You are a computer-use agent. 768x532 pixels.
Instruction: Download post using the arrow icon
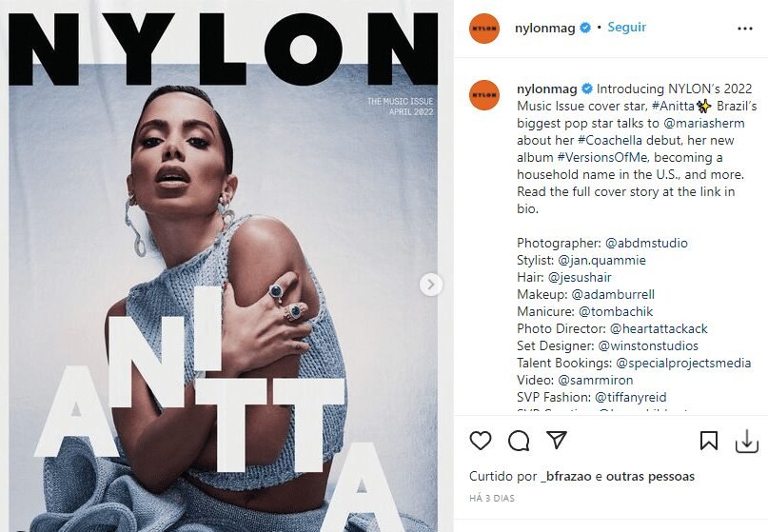[746, 441]
